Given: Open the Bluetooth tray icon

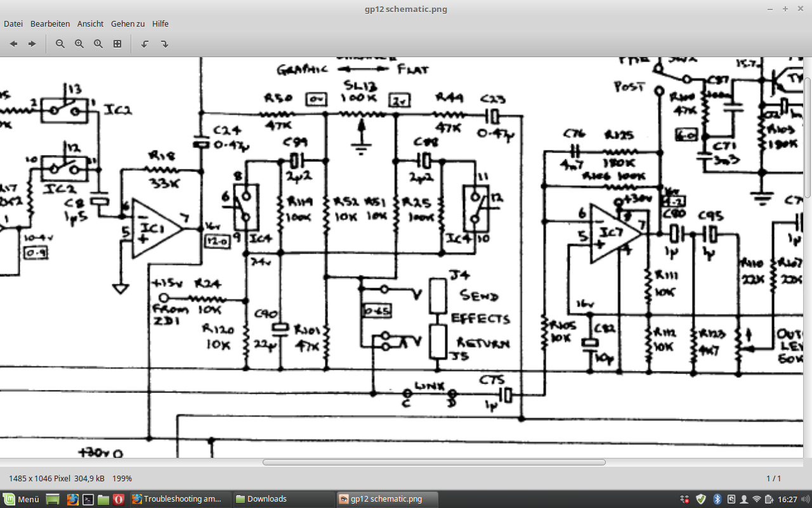Looking at the screenshot, I should (x=717, y=499).
